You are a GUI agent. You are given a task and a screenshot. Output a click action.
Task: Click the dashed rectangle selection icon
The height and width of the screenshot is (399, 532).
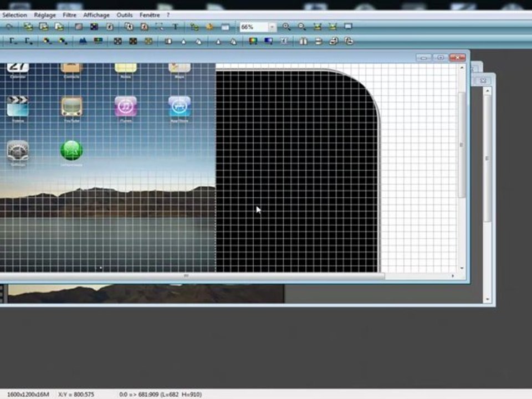[160, 27]
